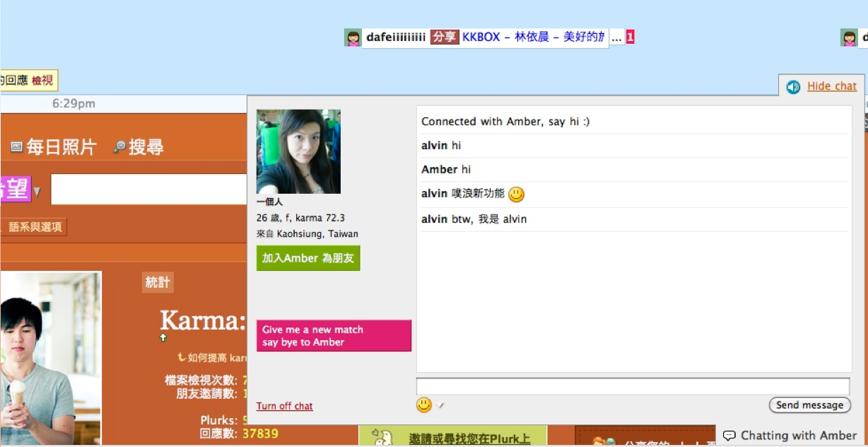Click the profile picture of man with ice cream

(x=50, y=359)
